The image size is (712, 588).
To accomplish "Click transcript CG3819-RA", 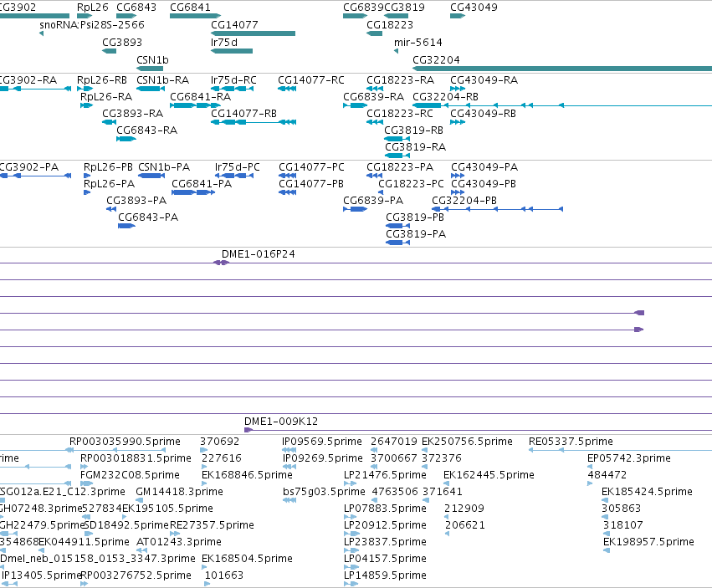I will [x=415, y=147].
